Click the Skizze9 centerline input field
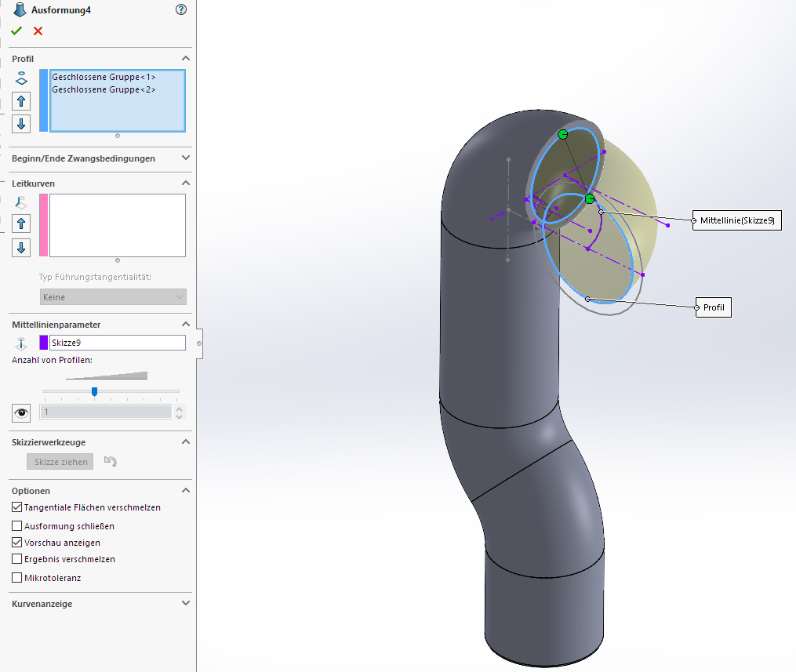The image size is (796, 672). 117,343
